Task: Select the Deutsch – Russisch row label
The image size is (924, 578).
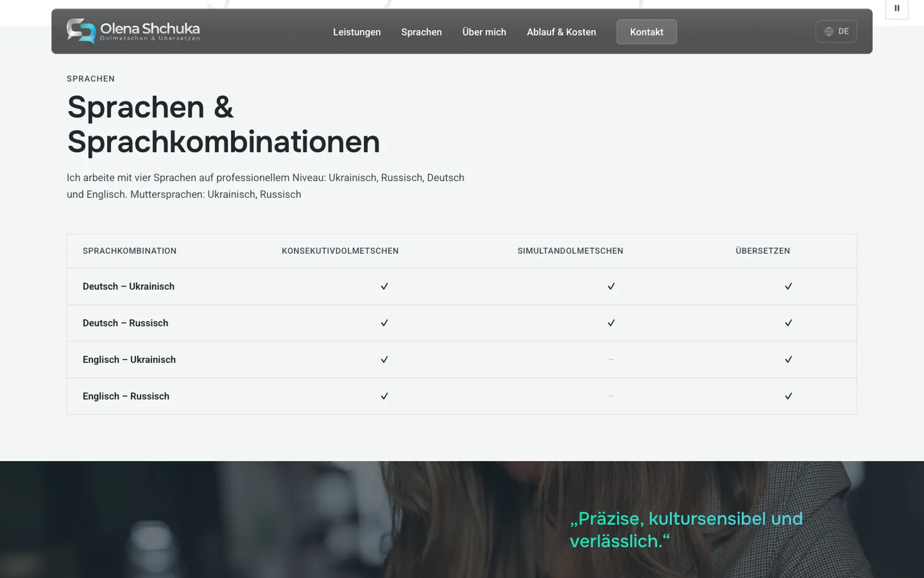Action: pyautogui.click(x=125, y=323)
